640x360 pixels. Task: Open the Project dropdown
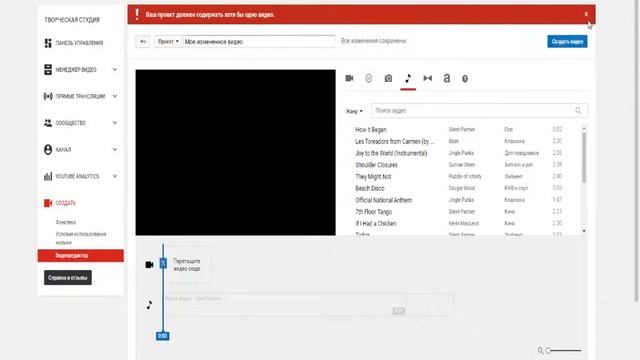click(x=168, y=41)
